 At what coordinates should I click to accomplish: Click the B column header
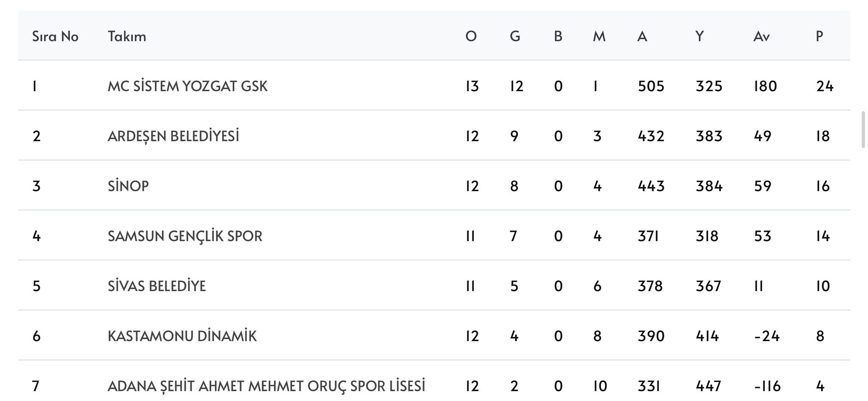click(x=558, y=36)
